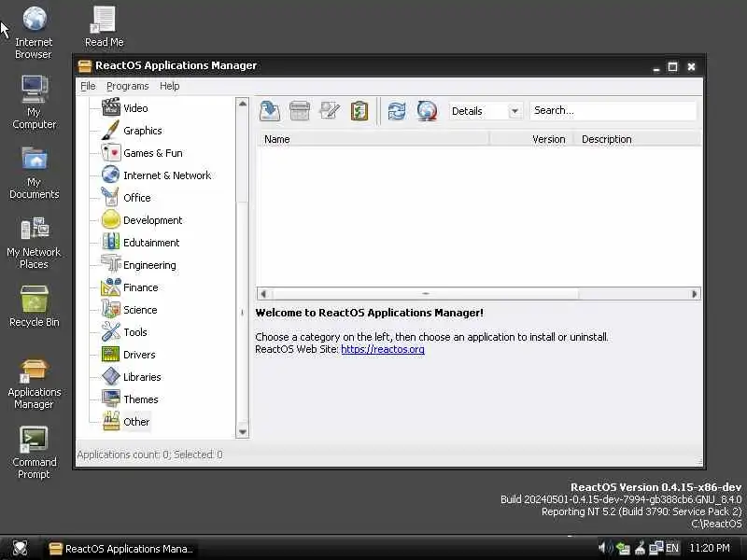Screen dimensions: 747x560
Task: Select the Other category icon
Action: 110,421
